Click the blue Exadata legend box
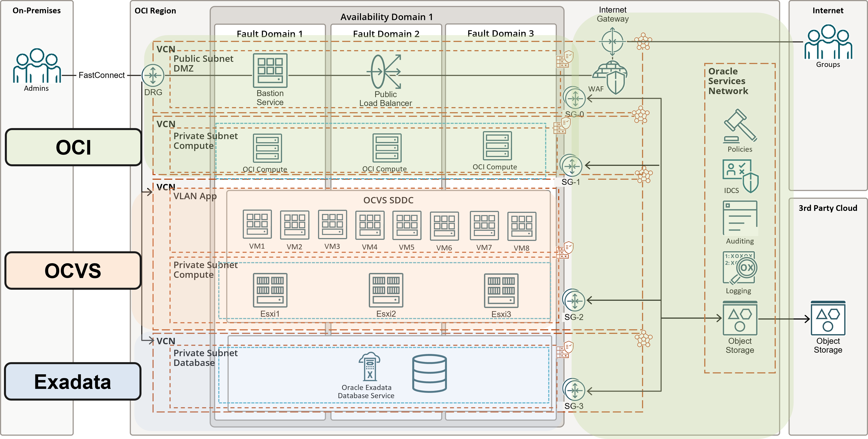 (73, 381)
